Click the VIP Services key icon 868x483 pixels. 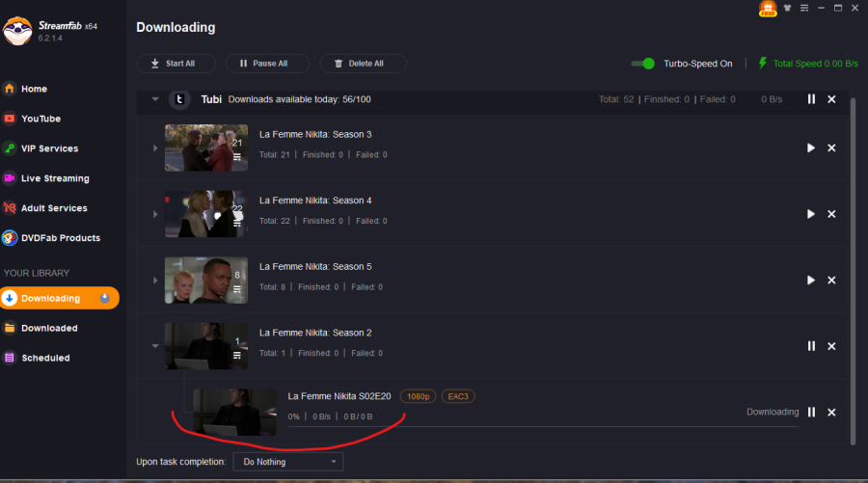pyautogui.click(x=10, y=148)
